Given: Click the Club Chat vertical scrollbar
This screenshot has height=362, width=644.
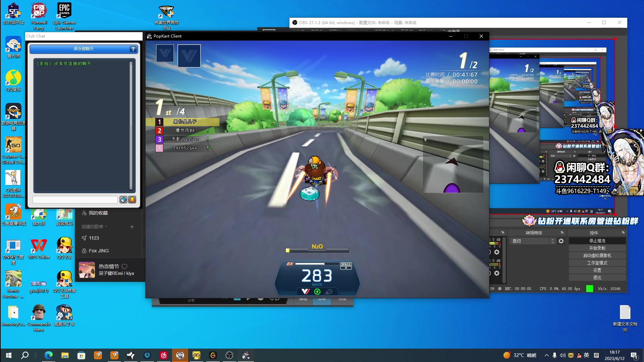Looking at the screenshot, I should (131, 126).
